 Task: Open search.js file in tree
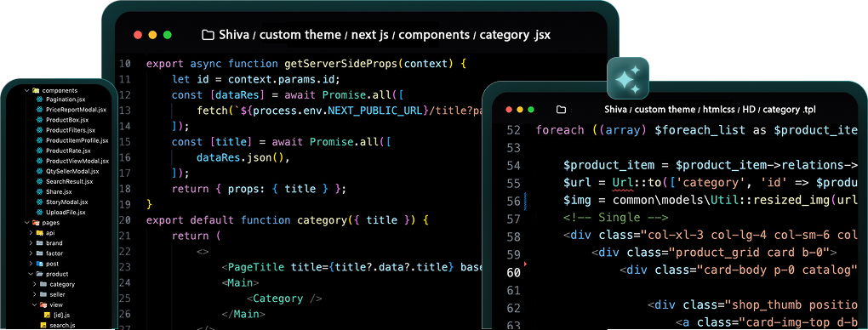(62, 325)
